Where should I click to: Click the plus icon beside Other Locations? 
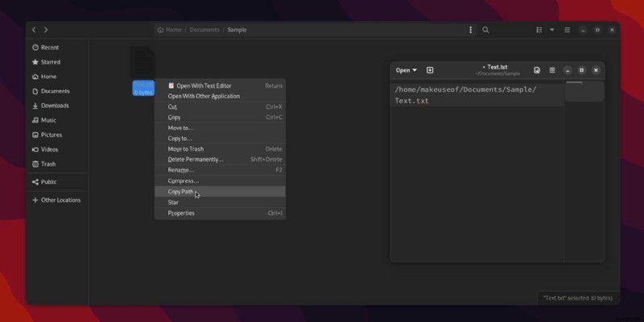coord(35,200)
